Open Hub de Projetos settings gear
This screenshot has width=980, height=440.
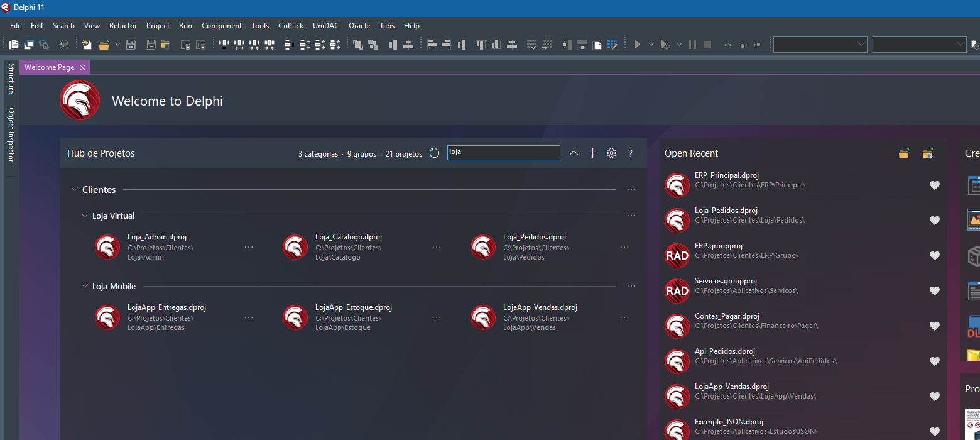click(x=611, y=153)
